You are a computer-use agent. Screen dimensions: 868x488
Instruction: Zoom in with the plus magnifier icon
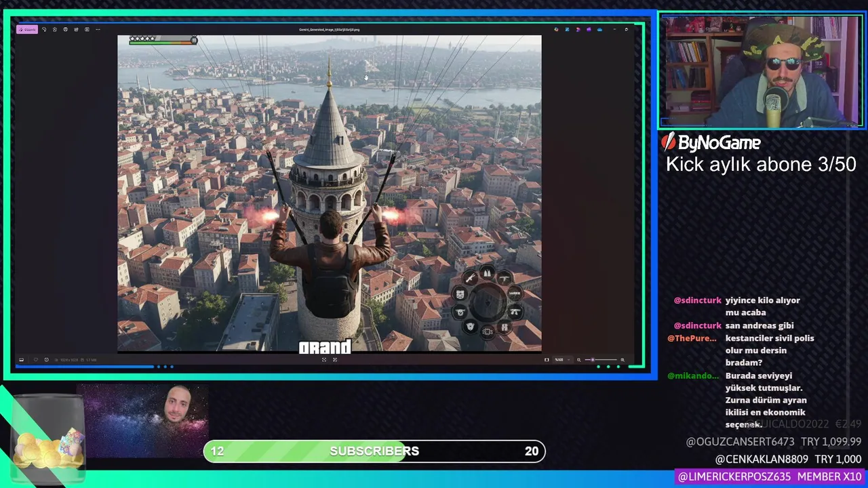pos(623,360)
